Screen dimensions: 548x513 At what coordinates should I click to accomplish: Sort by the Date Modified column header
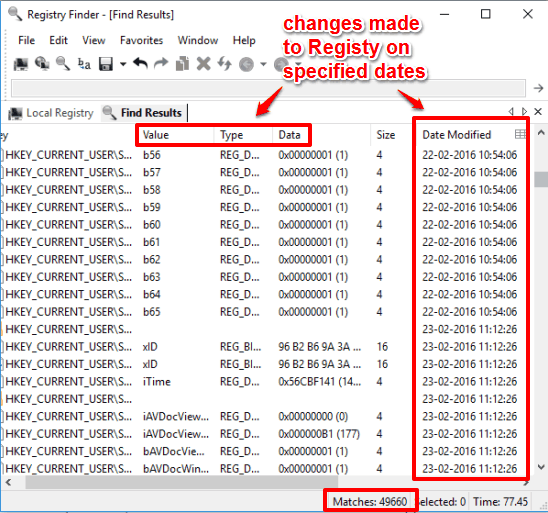pyautogui.click(x=456, y=135)
